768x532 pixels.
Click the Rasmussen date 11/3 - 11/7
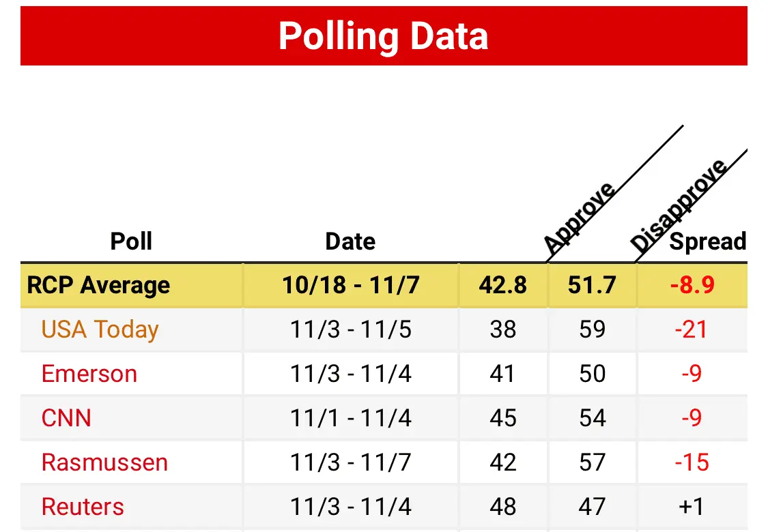[351, 462]
